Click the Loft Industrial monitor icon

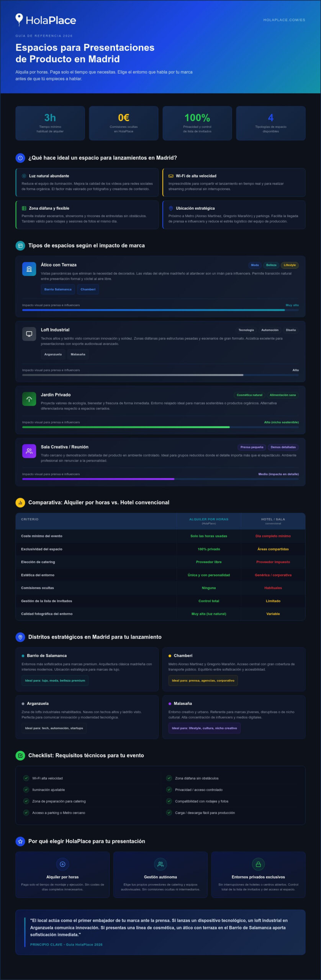pos(29,334)
